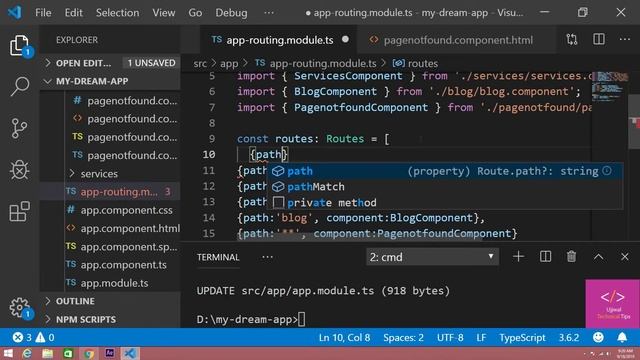The height and width of the screenshot is (360, 640).
Task: Expand the Open Editors section
Action: pos(111,63)
